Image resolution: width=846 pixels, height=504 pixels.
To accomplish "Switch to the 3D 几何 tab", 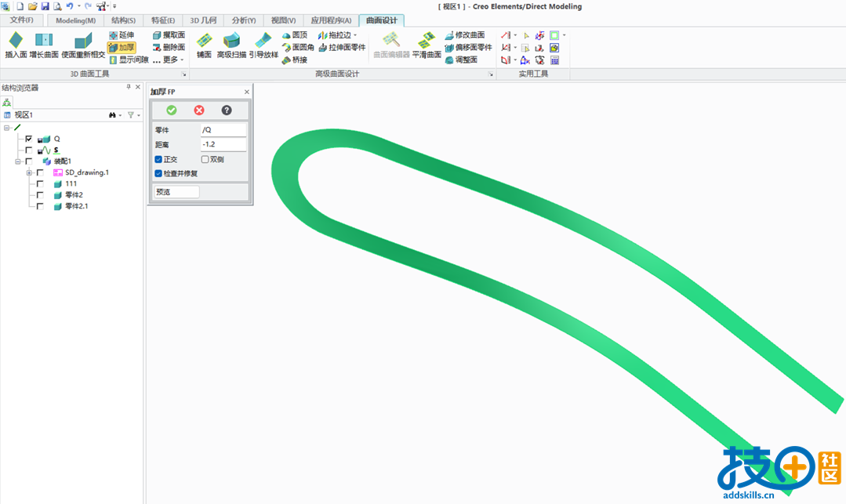I will point(203,20).
